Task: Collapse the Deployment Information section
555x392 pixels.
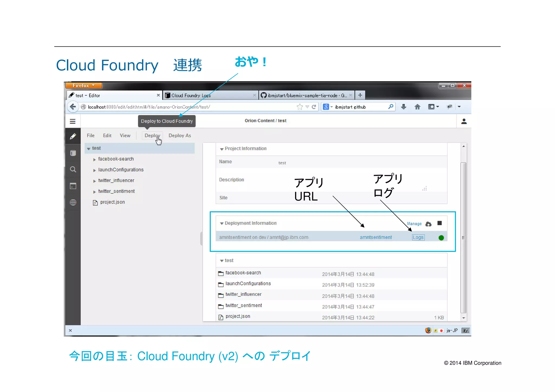Action: (x=222, y=223)
